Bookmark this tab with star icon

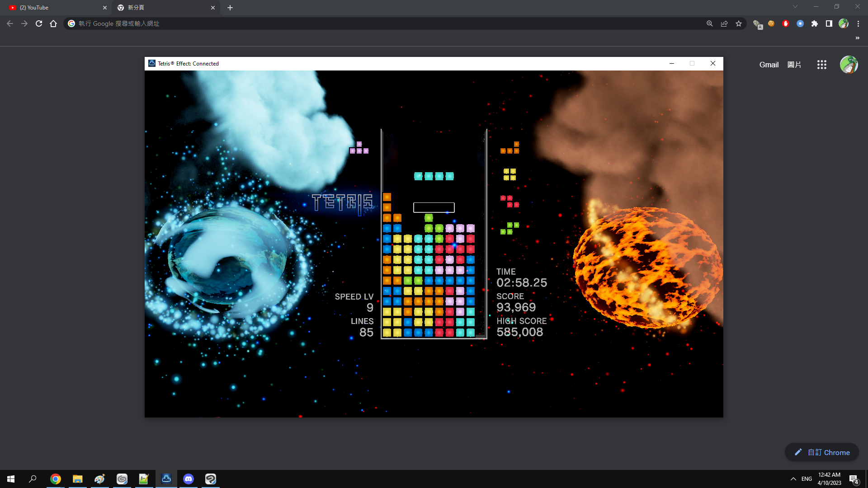click(x=739, y=23)
